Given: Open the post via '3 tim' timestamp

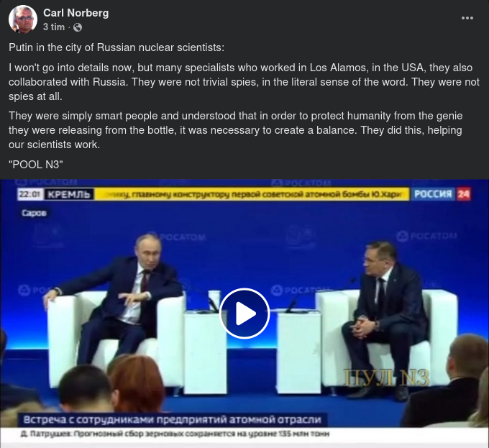Looking at the screenshot, I should coord(54,27).
